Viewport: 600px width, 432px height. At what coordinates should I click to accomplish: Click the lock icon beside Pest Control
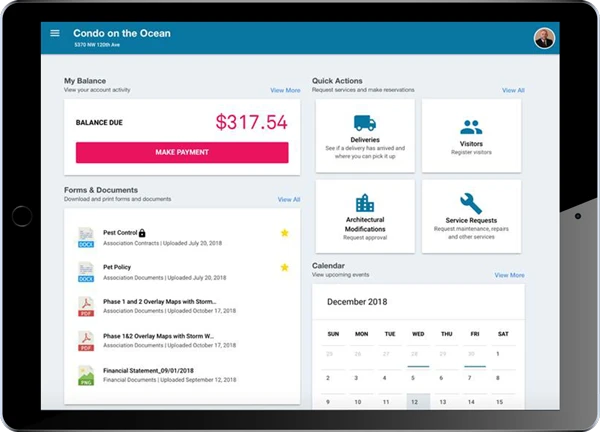[142, 233]
